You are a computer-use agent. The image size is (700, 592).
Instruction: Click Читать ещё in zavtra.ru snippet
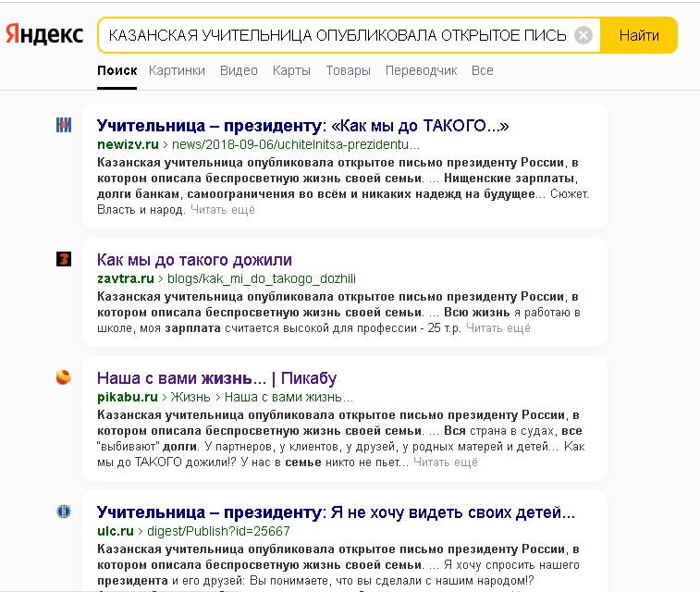click(x=498, y=328)
